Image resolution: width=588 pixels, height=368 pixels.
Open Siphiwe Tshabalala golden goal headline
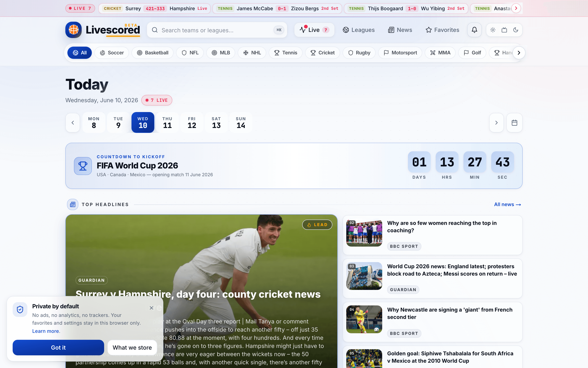coord(450,357)
